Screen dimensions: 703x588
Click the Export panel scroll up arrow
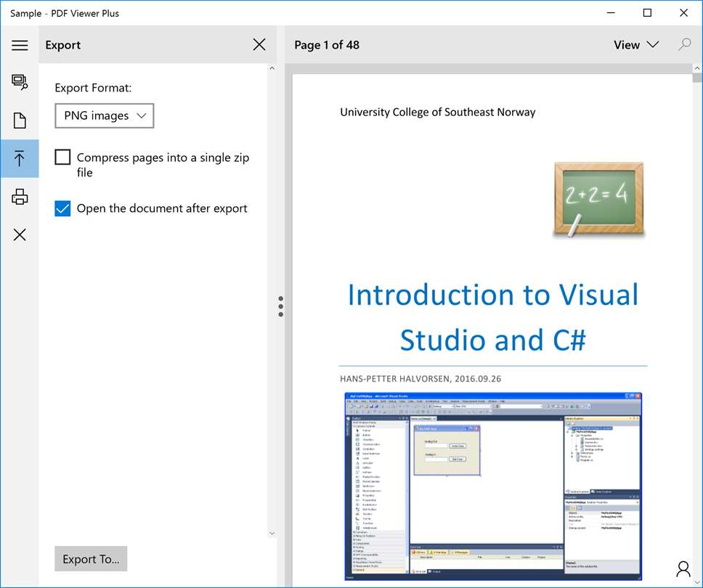tap(272, 68)
